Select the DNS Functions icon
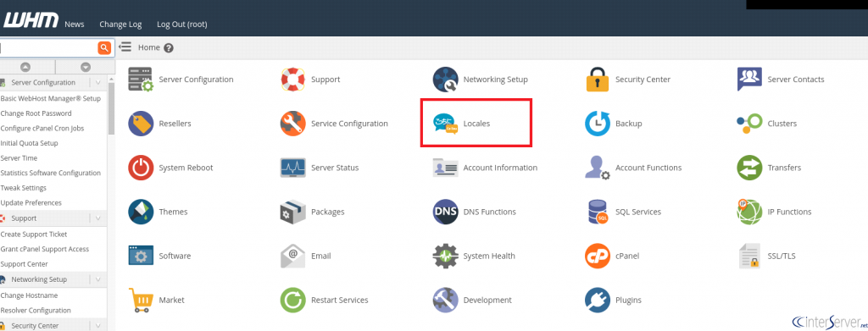The image size is (868, 331). tap(446, 212)
